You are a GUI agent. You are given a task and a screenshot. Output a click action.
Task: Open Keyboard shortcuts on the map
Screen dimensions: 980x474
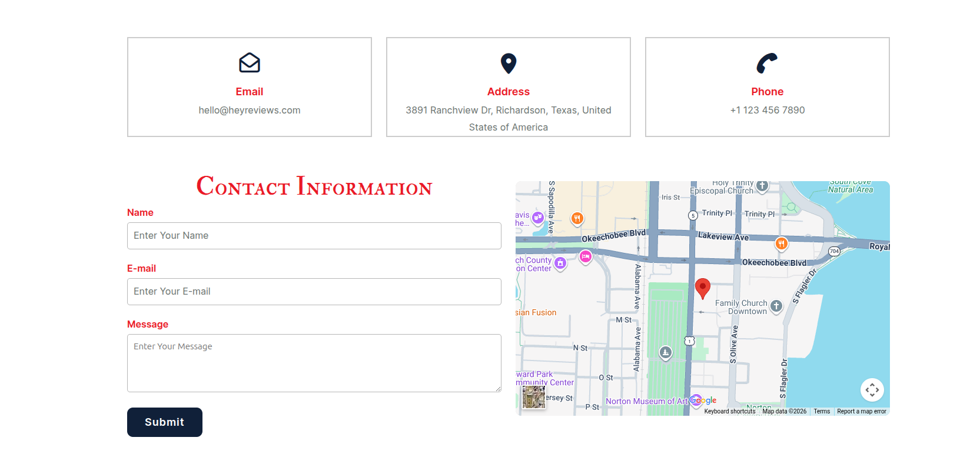729,412
